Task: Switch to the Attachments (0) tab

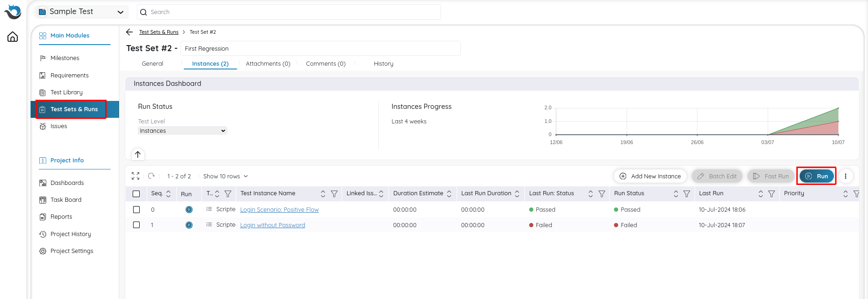Action: (268, 64)
